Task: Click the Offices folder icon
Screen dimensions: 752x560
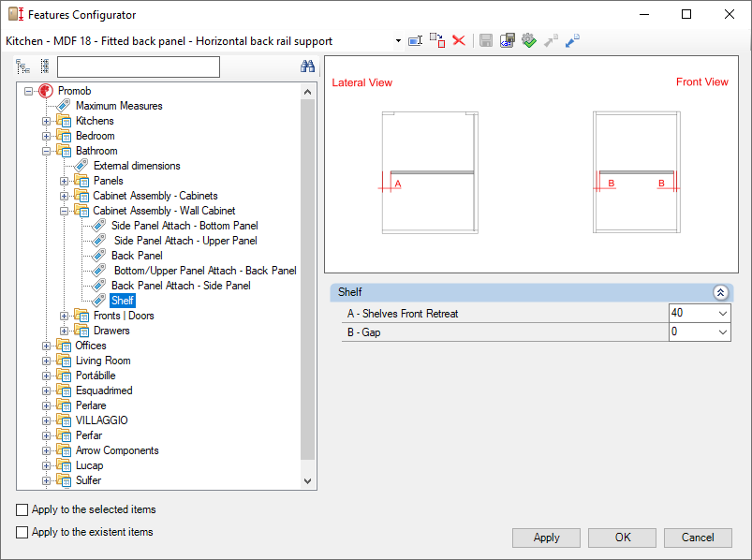Action: (x=64, y=346)
